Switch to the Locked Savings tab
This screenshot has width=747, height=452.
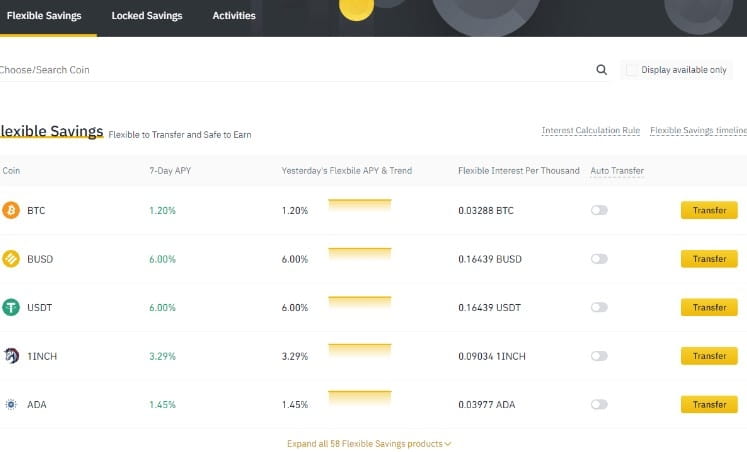click(x=147, y=16)
